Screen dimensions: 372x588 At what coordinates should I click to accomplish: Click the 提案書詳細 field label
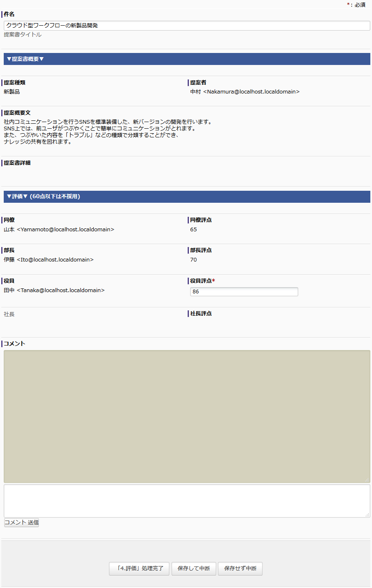(17, 163)
